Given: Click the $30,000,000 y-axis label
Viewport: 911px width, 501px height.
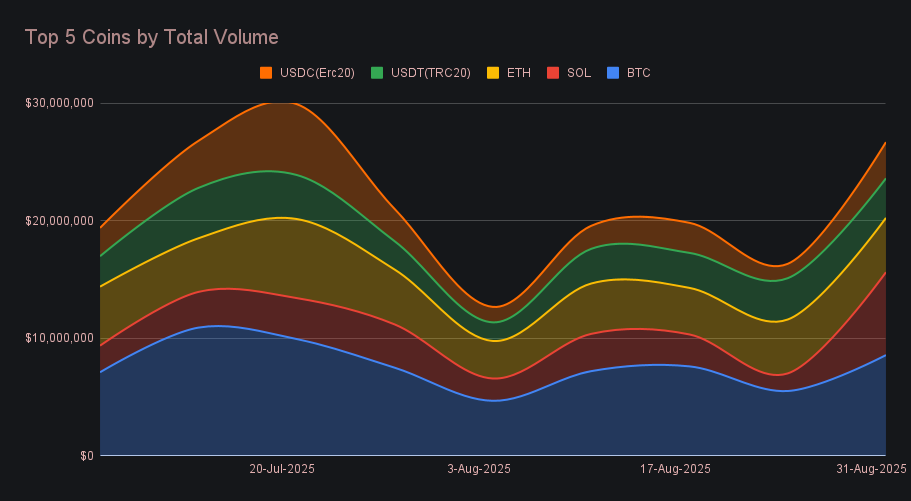Looking at the screenshot, I should (59, 103).
